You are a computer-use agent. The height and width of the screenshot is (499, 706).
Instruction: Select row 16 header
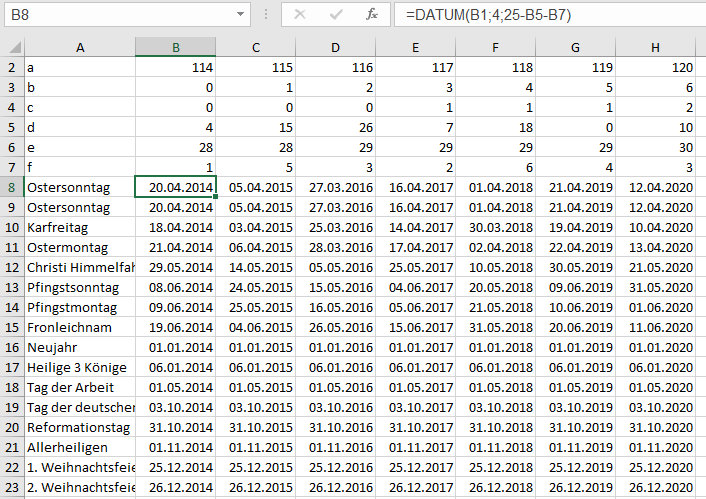pos(12,347)
